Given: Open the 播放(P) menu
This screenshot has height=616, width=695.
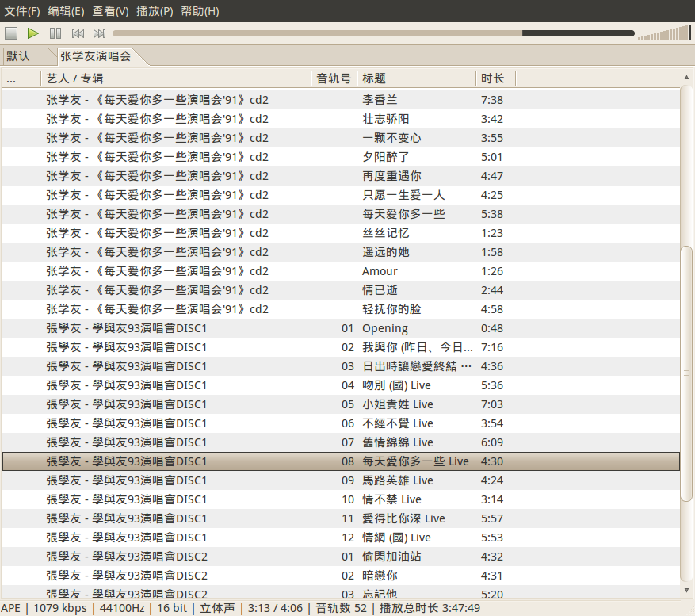Looking at the screenshot, I should tap(155, 10).
